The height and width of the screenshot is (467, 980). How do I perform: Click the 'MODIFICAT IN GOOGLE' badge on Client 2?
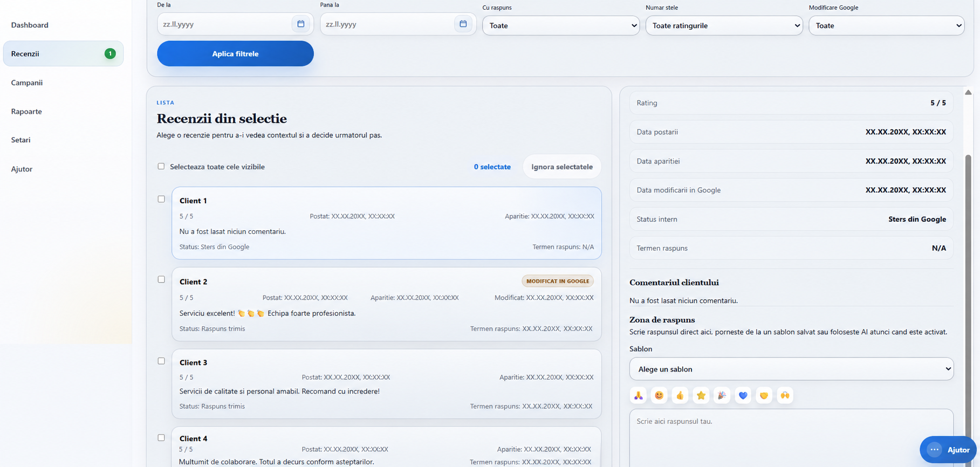click(558, 281)
